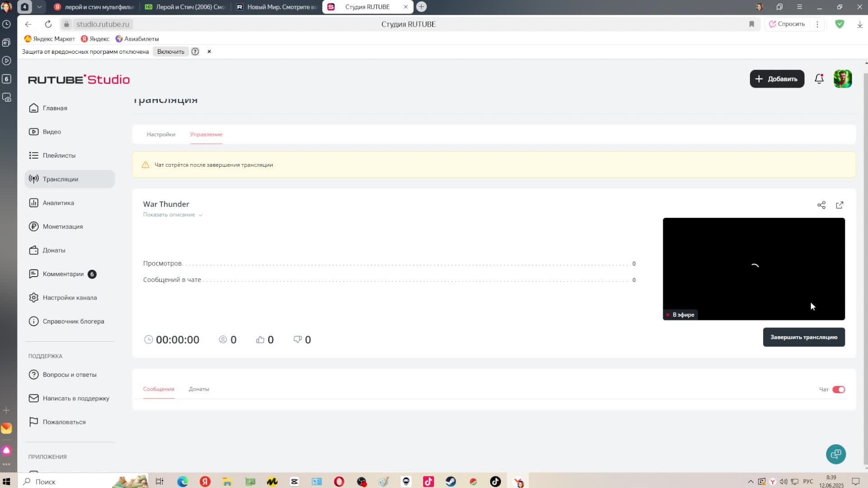The width and height of the screenshot is (868, 488).
Task: Click Написать в поддержку
Action: click(75, 399)
